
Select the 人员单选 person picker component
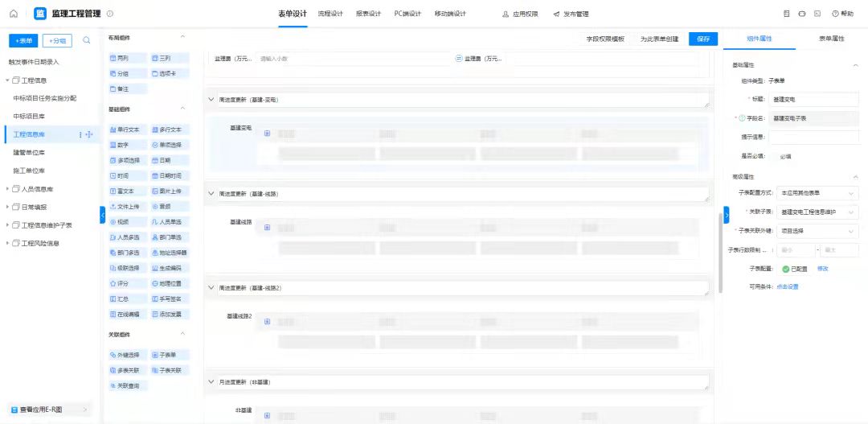pyautogui.click(x=170, y=222)
